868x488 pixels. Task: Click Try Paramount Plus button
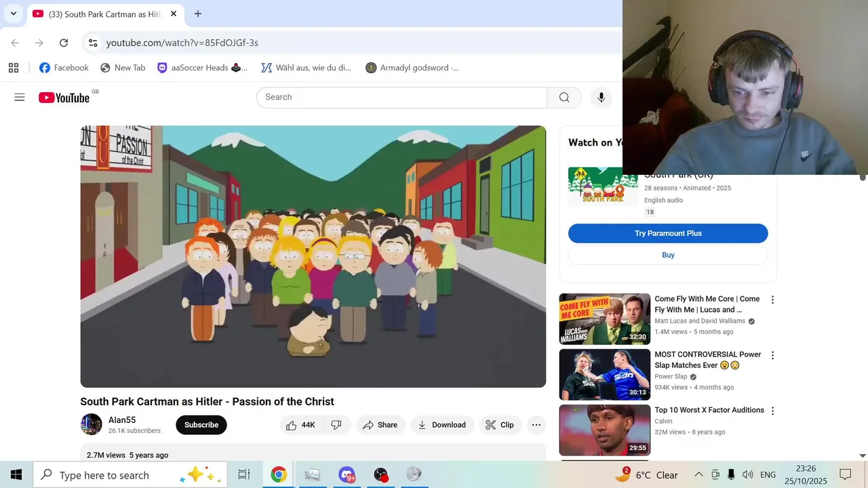(668, 233)
